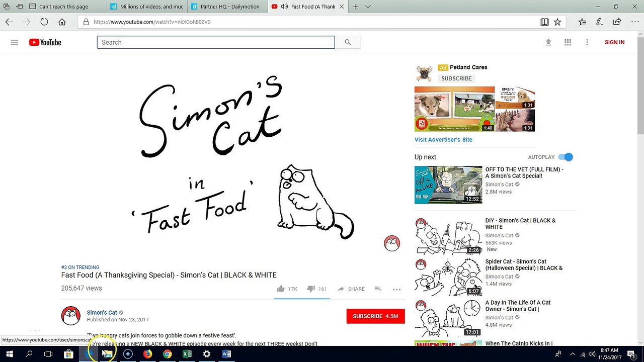Show hidden system tray icons

[572, 354]
